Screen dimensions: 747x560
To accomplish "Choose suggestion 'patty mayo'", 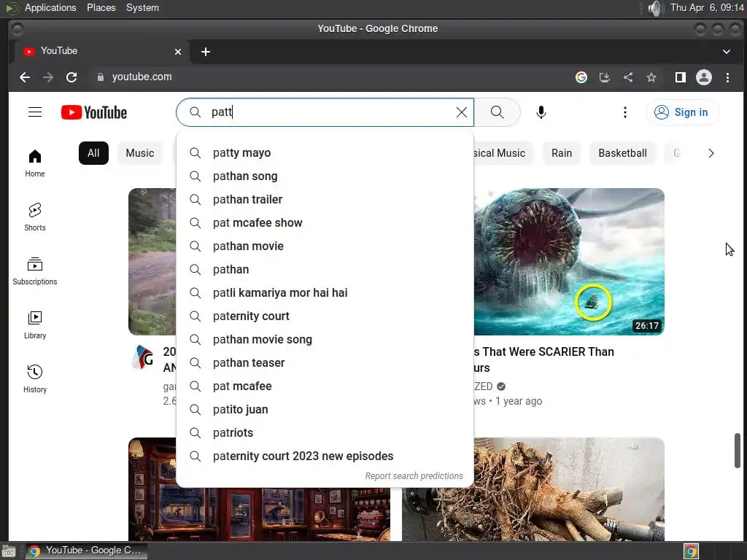I will [x=325, y=153].
